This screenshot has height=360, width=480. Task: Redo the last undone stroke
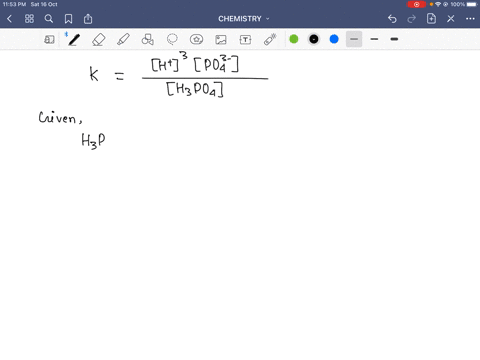tap(412, 19)
